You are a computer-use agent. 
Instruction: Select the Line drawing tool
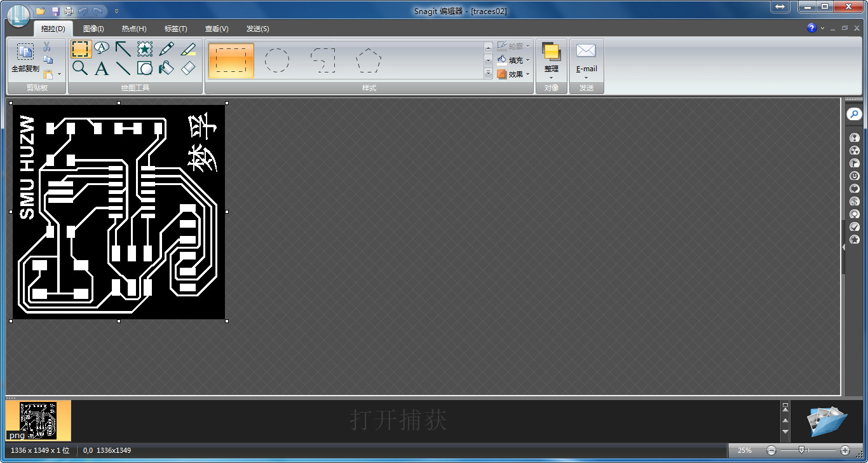123,68
